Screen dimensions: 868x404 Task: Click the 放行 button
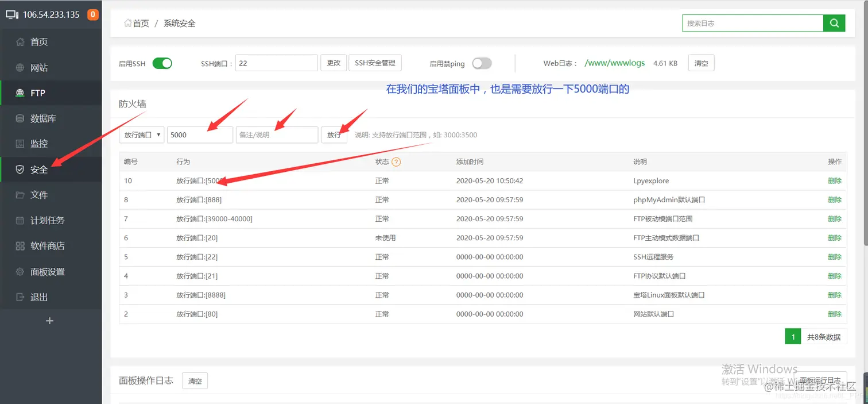(x=334, y=135)
